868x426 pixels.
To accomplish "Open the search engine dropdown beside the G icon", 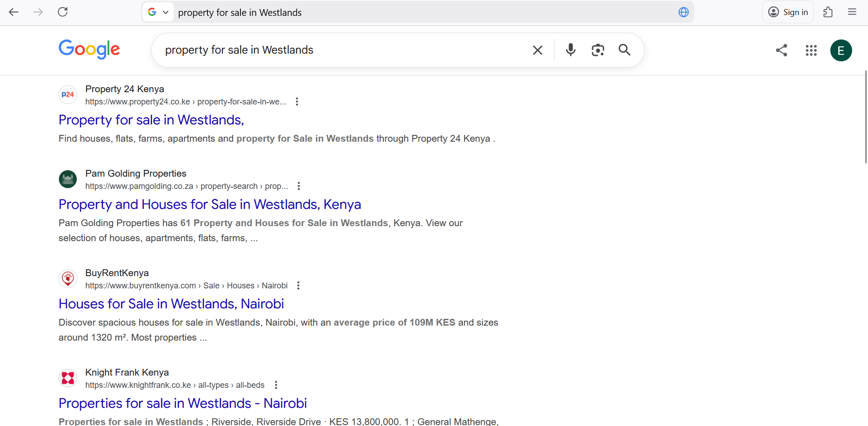I will coord(166,12).
